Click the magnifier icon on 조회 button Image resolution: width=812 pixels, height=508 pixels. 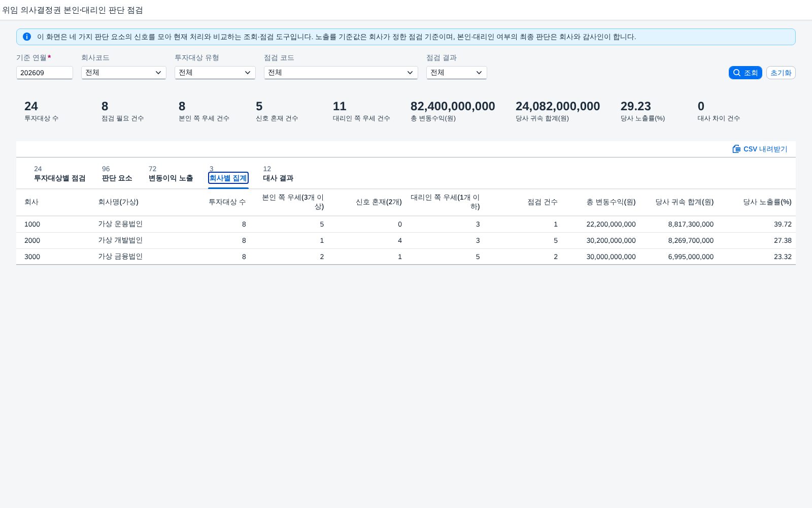[x=737, y=73]
